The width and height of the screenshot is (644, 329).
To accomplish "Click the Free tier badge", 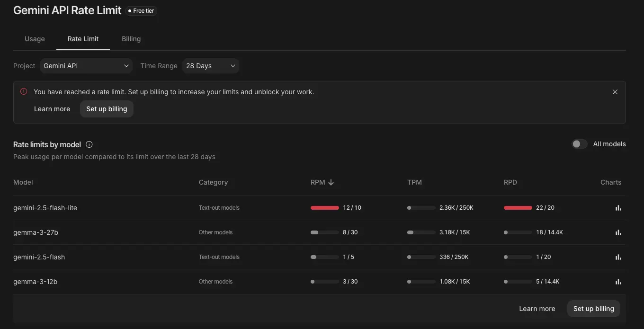I will click(x=141, y=10).
